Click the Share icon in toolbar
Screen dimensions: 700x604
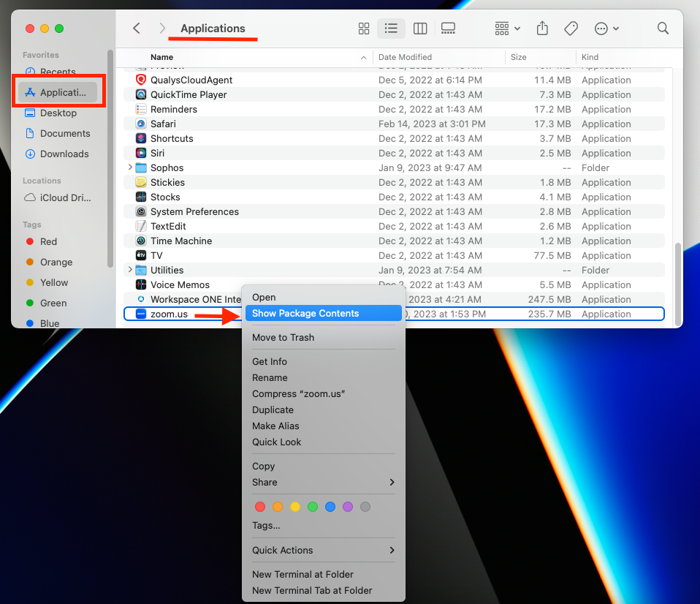pyautogui.click(x=542, y=29)
